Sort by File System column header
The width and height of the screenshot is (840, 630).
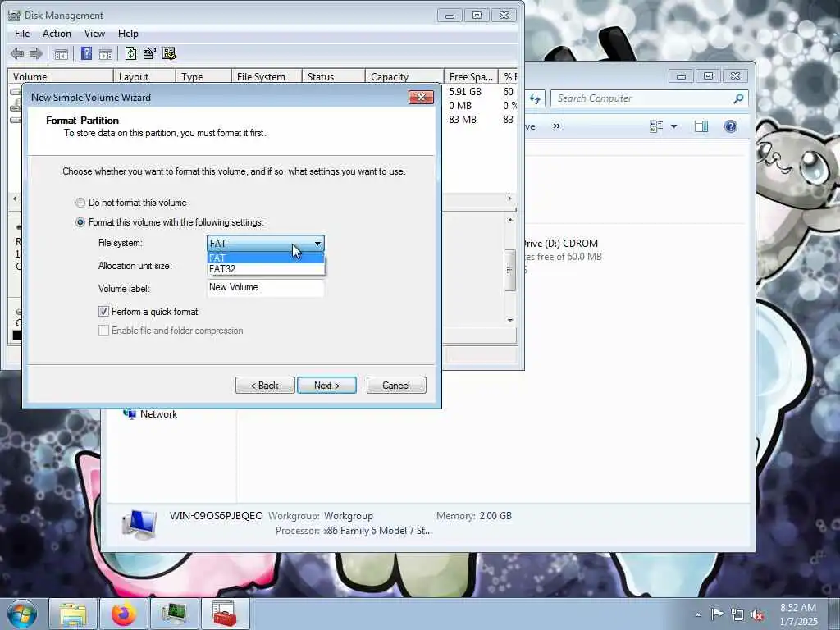(x=267, y=76)
